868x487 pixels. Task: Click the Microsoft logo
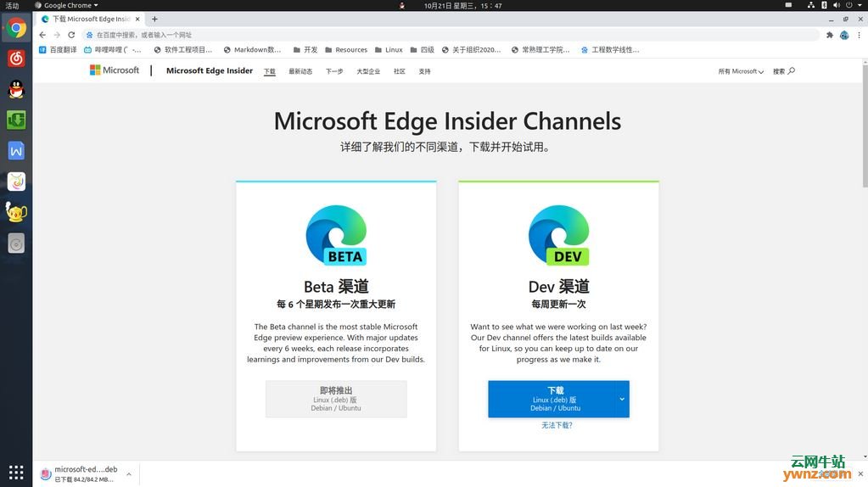115,70
